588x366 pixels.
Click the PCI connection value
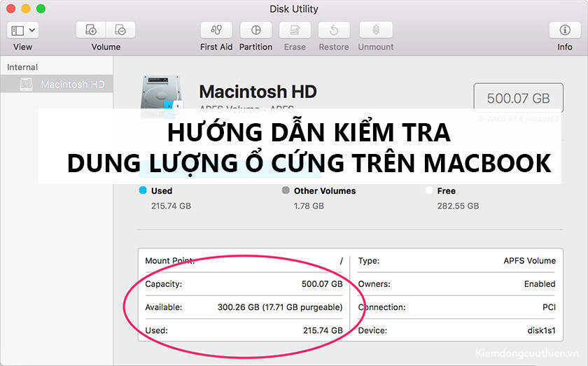pos(549,307)
